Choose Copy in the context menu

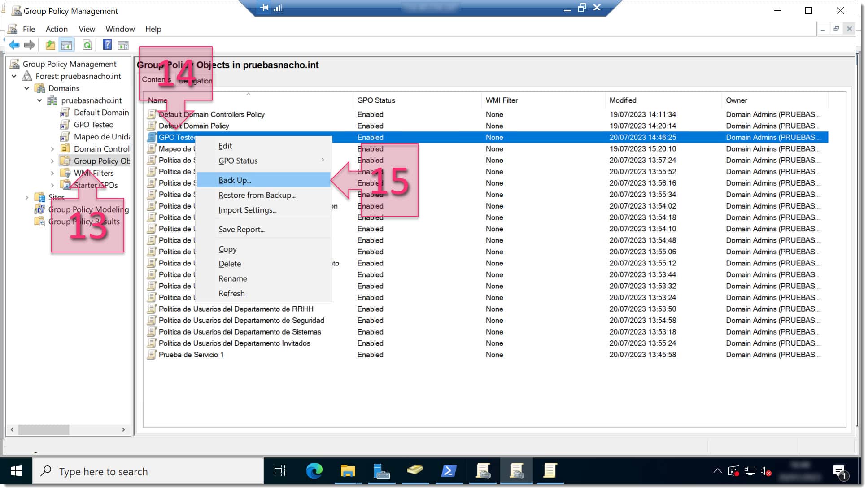pos(264,249)
